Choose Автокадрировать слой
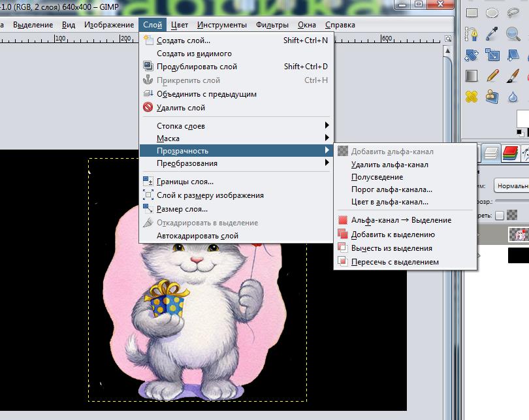This screenshot has height=420, width=529. (236, 236)
